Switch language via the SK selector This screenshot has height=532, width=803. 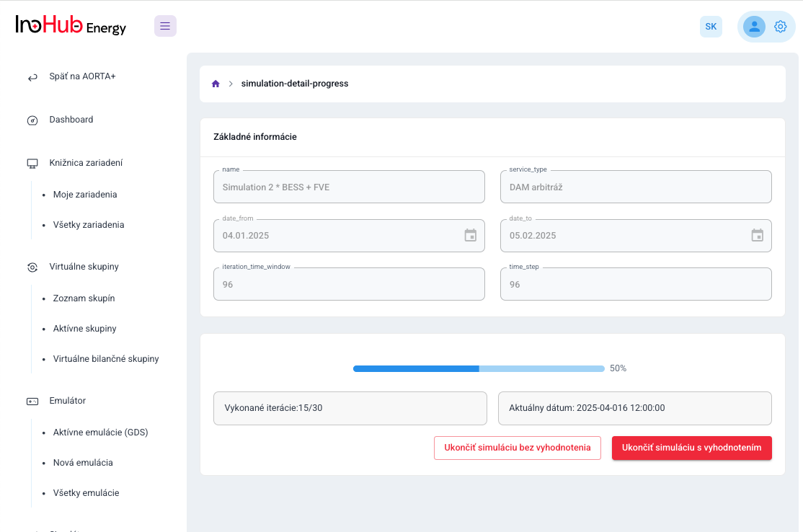[711, 26]
